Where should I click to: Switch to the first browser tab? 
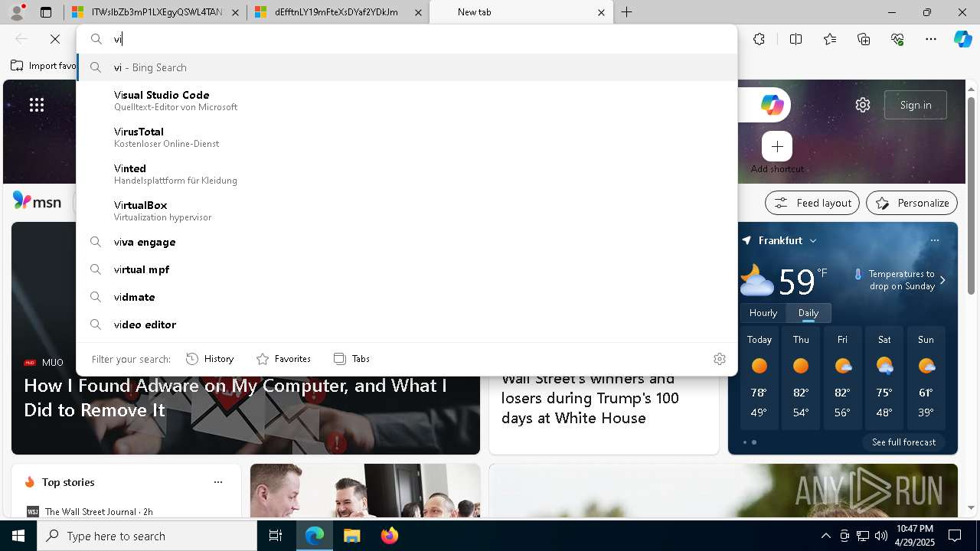pyautogui.click(x=155, y=12)
